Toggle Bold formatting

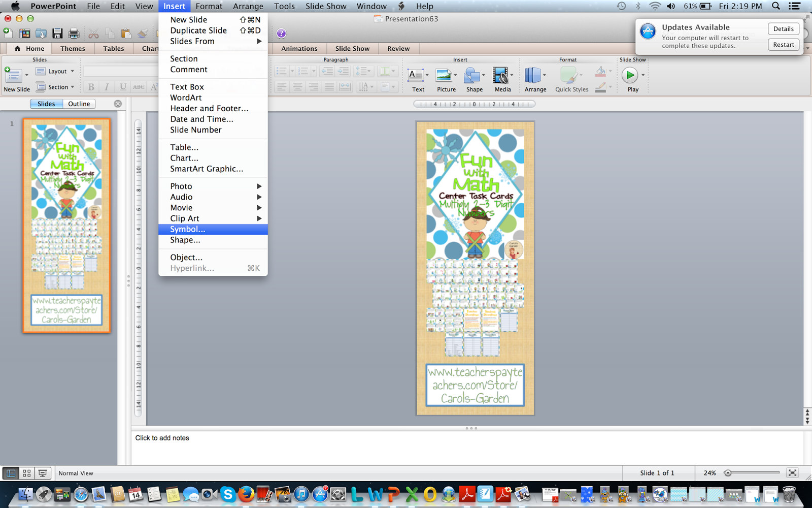point(91,87)
